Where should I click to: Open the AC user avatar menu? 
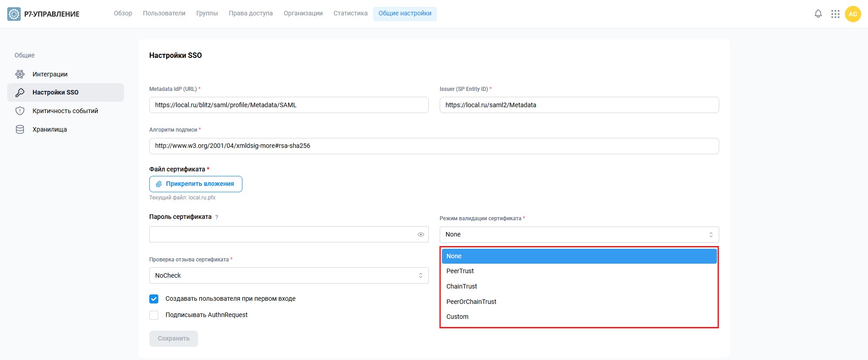pyautogui.click(x=853, y=14)
